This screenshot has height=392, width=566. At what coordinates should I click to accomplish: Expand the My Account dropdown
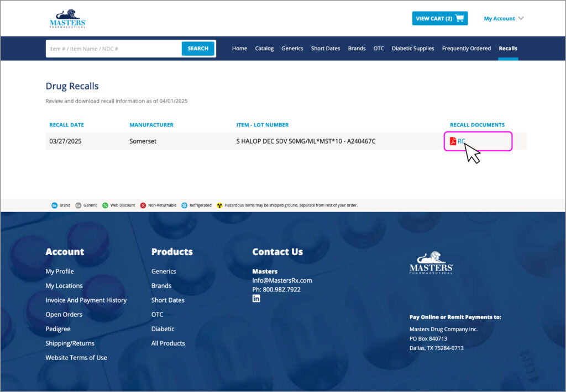[x=504, y=18]
